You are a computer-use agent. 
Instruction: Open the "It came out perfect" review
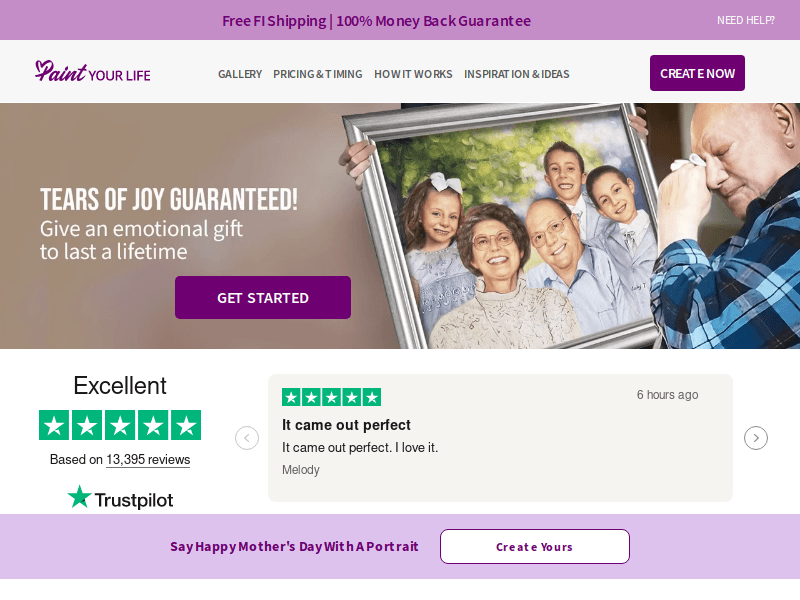point(346,425)
